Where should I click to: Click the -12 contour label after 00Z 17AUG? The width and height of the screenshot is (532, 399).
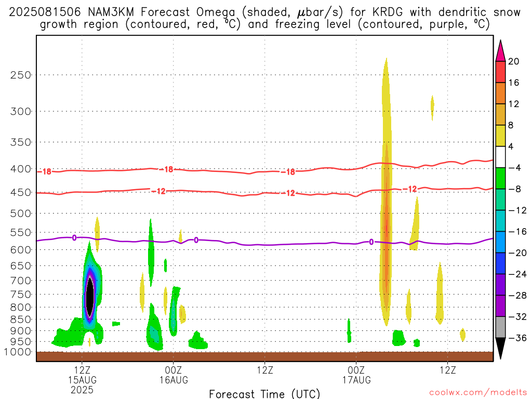(x=409, y=189)
